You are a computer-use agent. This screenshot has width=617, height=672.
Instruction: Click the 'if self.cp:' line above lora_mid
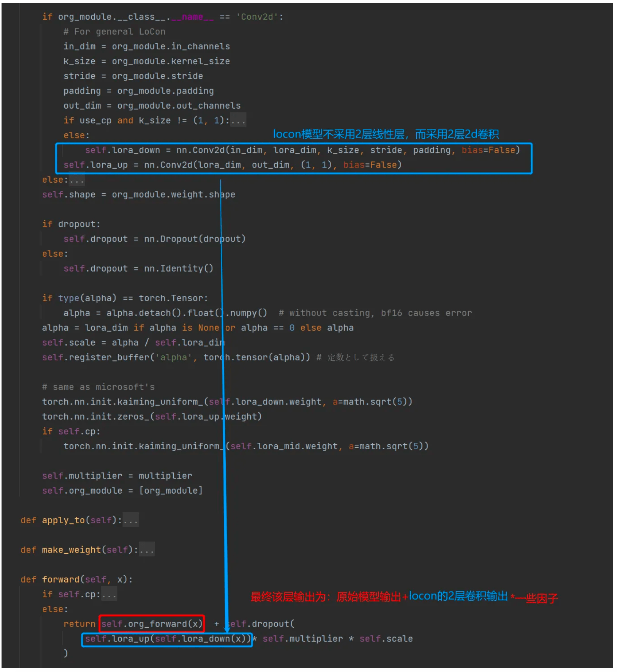(71, 432)
